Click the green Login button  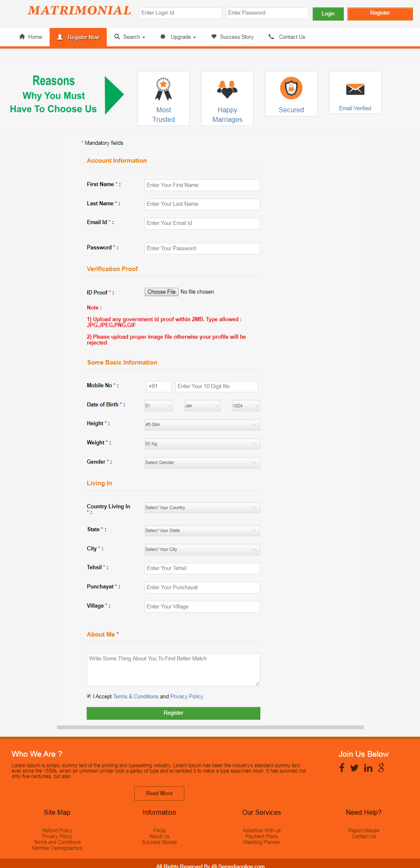(328, 14)
